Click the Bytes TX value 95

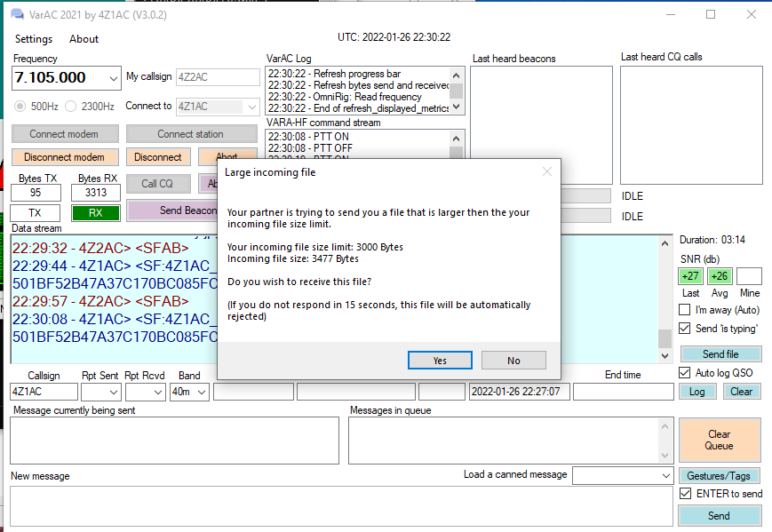36,193
